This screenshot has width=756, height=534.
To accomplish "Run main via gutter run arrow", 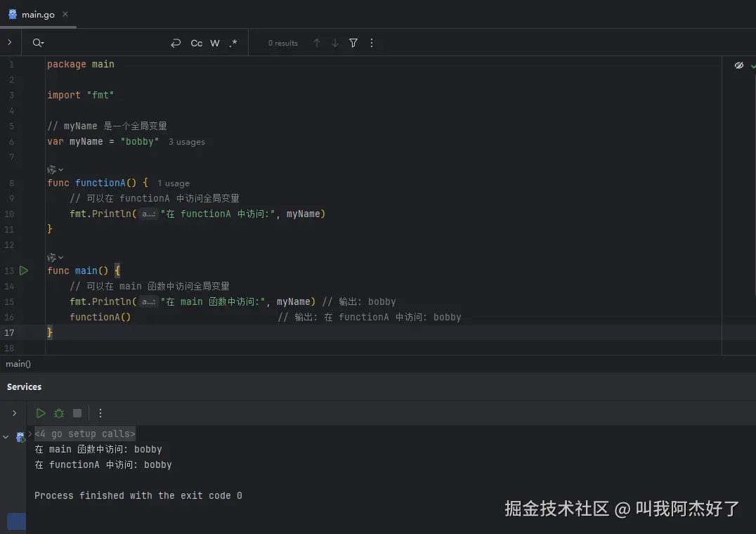I will (24, 271).
